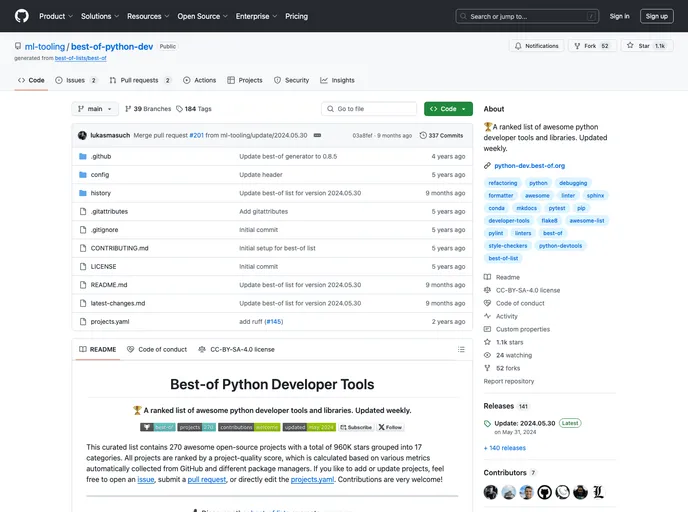Click lukasmasuch avatar in commit row
The width and height of the screenshot is (688, 512).
click(x=82, y=135)
